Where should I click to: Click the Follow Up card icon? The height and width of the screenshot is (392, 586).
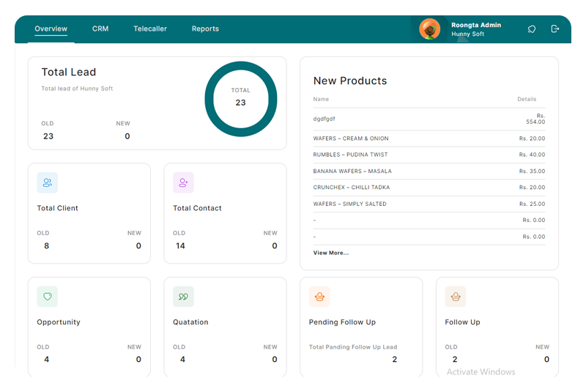coord(456,297)
